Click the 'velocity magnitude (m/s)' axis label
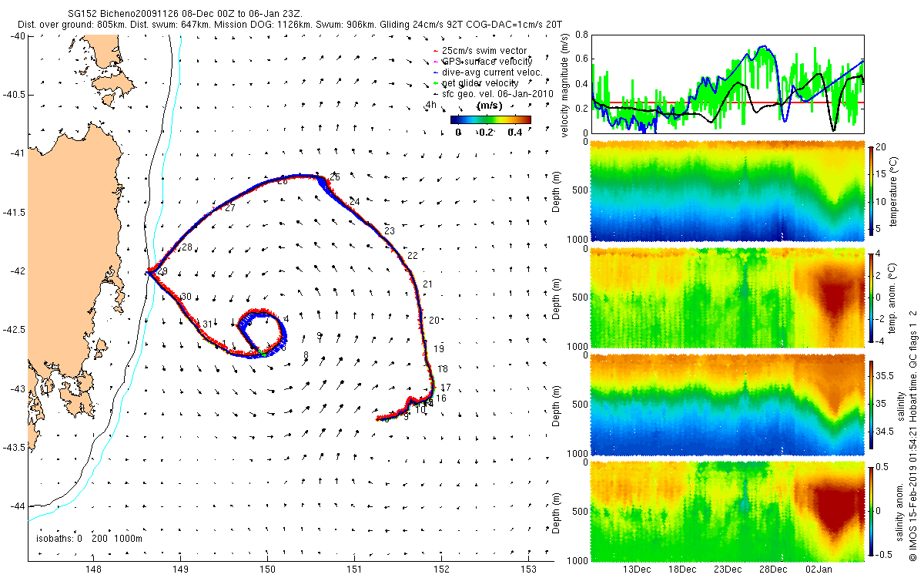The height and width of the screenshot is (578, 924). (x=566, y=85)
